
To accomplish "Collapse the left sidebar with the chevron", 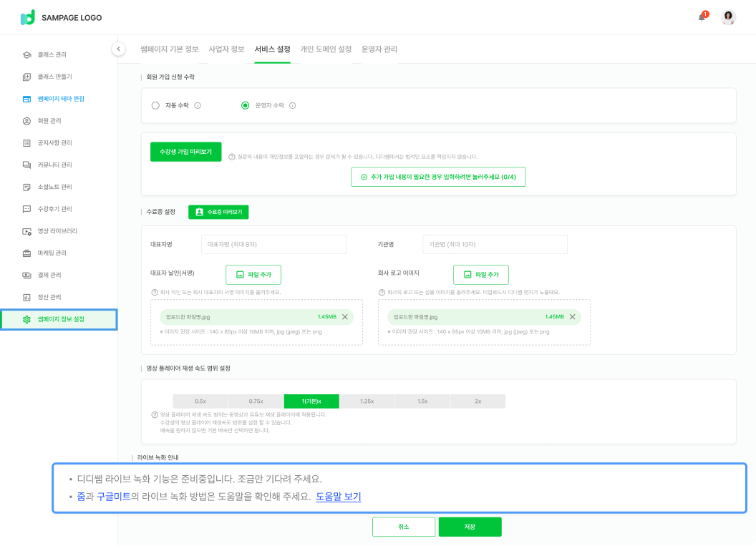I will point(118,49).
